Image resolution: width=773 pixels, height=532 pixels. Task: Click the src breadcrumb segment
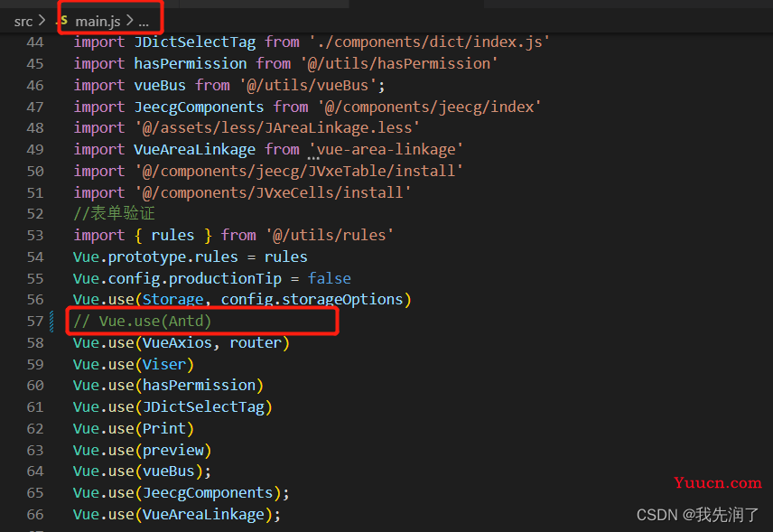click(23, 21)
